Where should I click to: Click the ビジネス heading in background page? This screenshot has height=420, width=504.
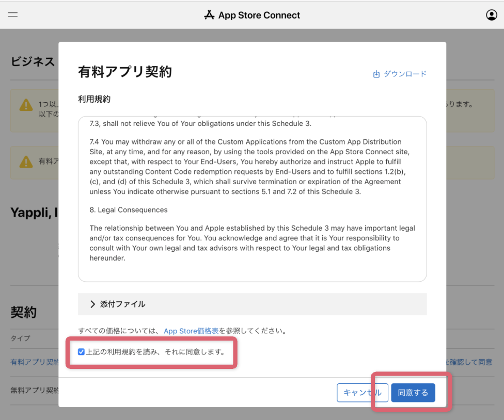tap(33, 61)
